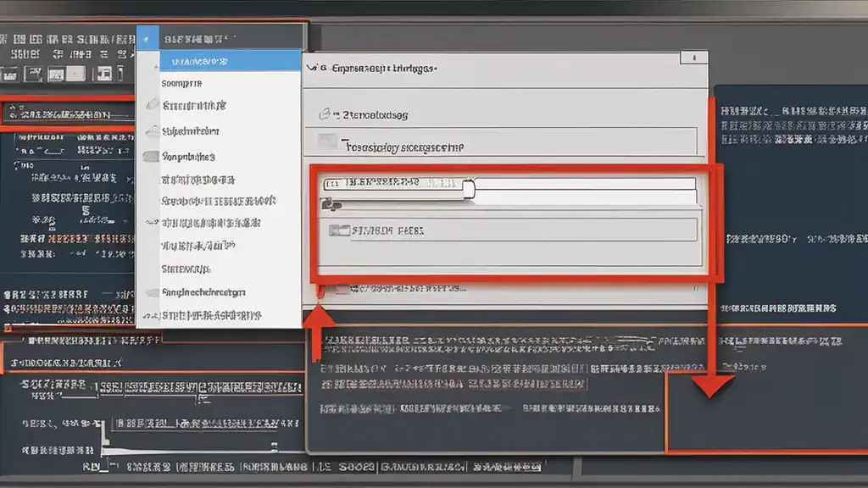
Task: Select the blue highlighted entry in the dropdown menu
Action: tap(231, 61)
